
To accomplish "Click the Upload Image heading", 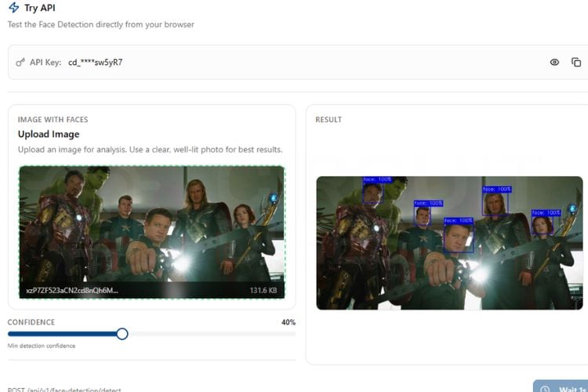I will coord(49,134).
